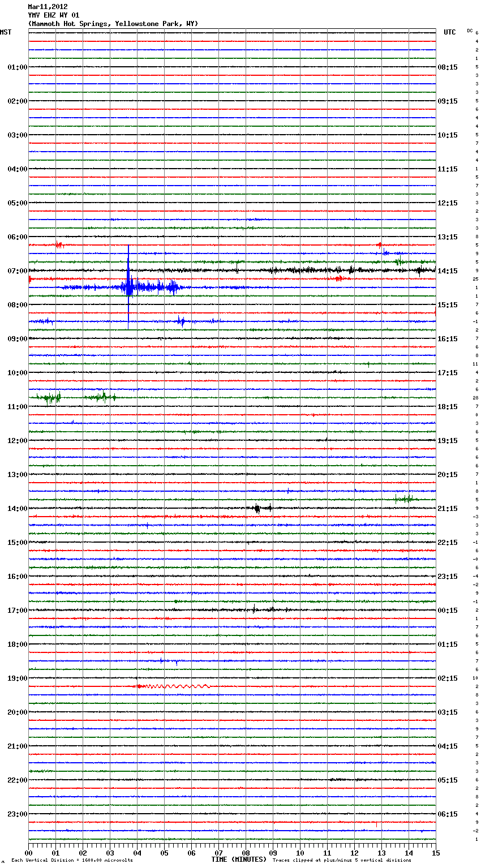Click the MST time label "12:00"
This screenshot has width=481, height=868.
18,441
